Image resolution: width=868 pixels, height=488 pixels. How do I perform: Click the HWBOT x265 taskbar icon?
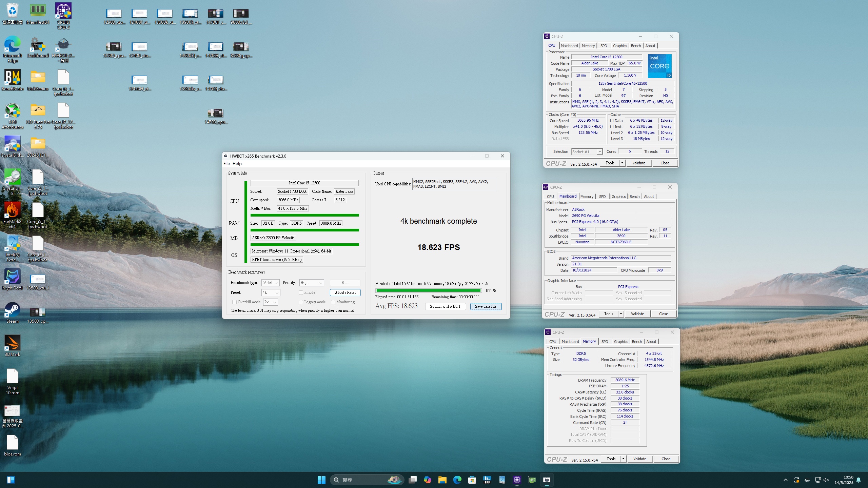pos(547,480)
